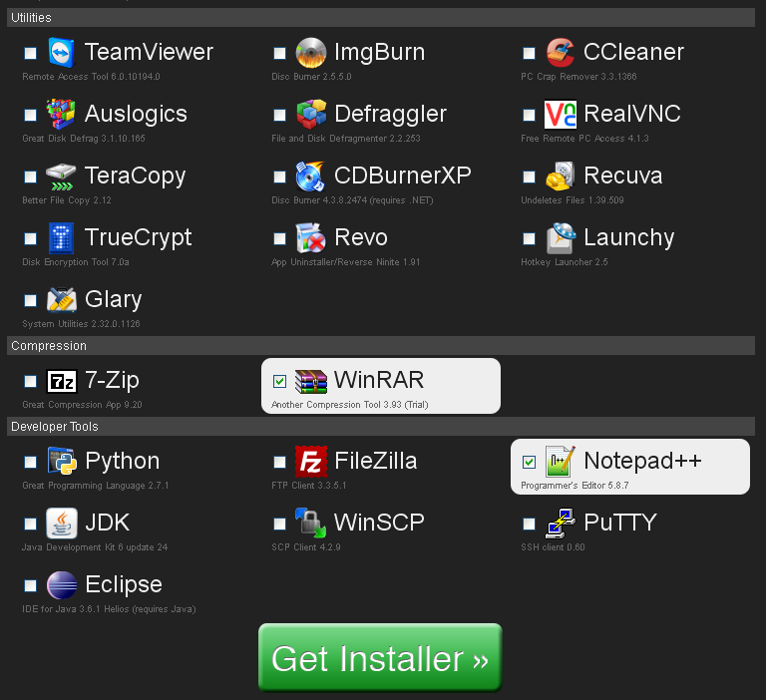Screen dimensions: 766x700
Task: Click the Get Installer button
Action: click(x=380, y=657)
